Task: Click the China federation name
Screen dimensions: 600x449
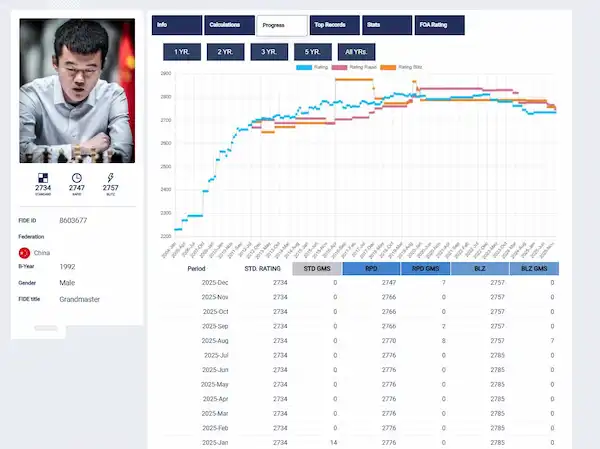Action: click(x=42, y=253)
